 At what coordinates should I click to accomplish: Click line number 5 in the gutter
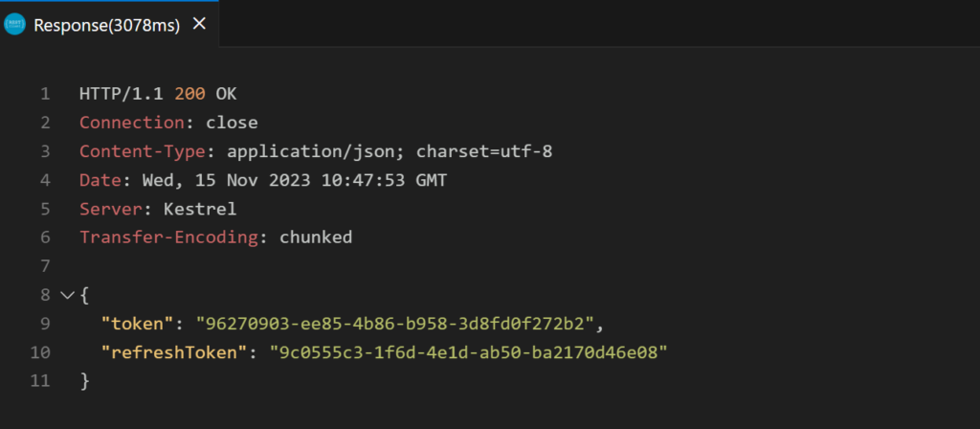[x=45, y=209]
